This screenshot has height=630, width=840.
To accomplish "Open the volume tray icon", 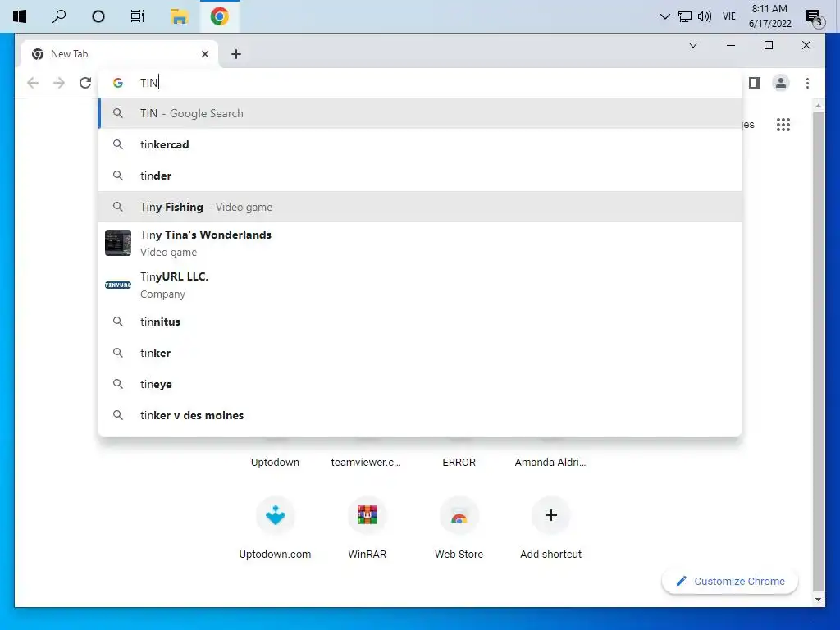I will (x=705, y=16).
